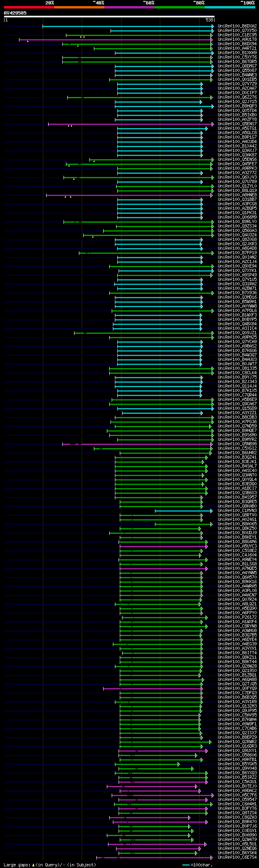Click the green ~80% identity legend segment
This screenshot has height=868, width=259.
pyautogui.click(x=180, y=7)
